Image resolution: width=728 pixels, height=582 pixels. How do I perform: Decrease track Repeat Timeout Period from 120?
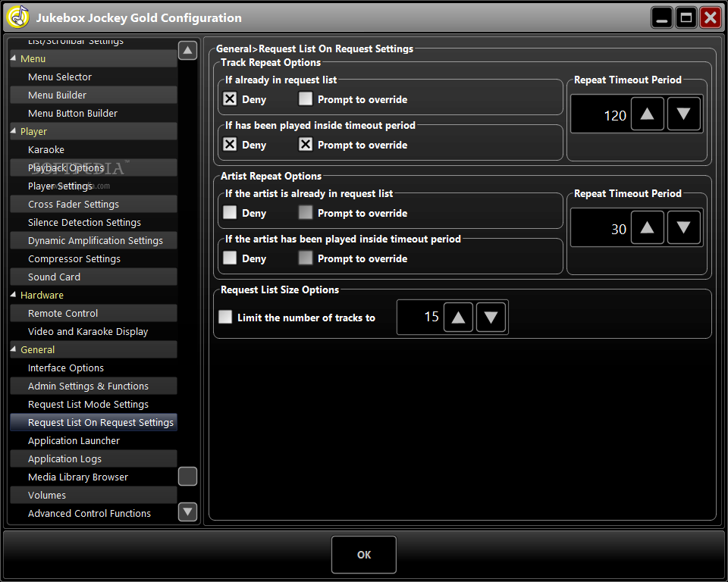tap(683, 114)
